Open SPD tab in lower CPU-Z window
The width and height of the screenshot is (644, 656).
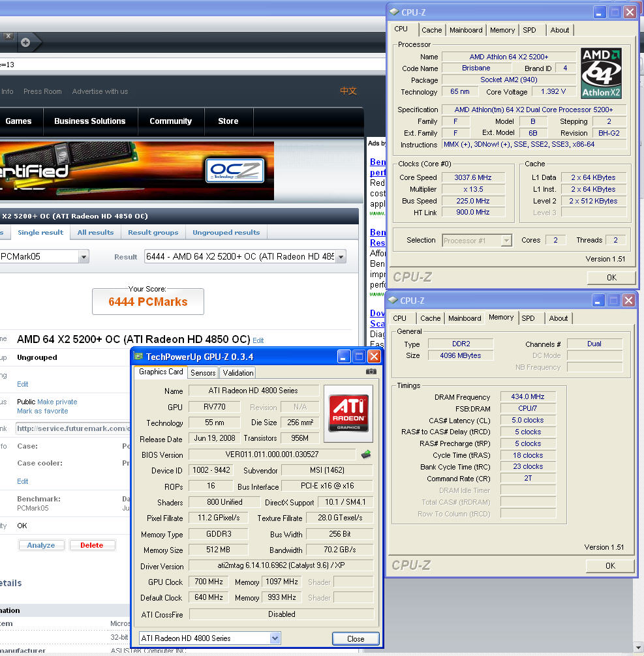[x=528, y=318]
